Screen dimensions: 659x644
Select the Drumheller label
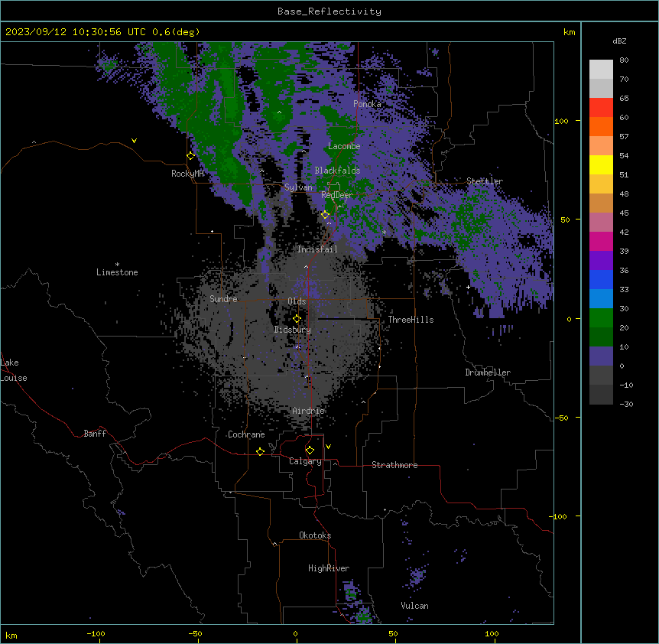488,372
